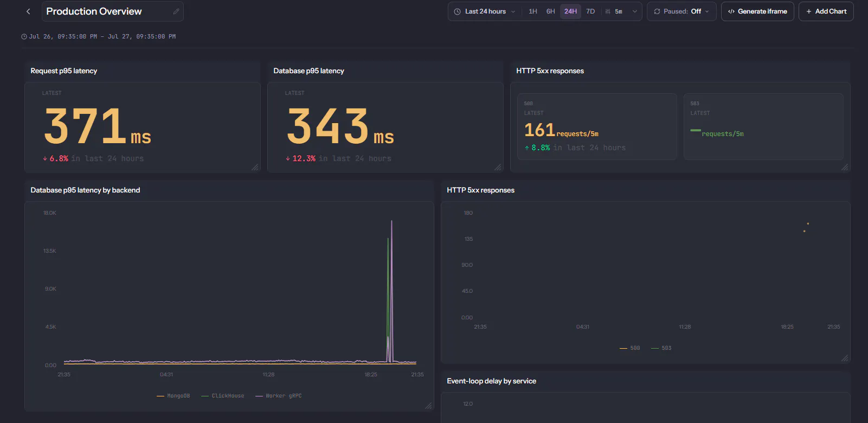Toggle ClickHouse series in chart legend
The image size is (868, 423).
click(x=223, y=396)
